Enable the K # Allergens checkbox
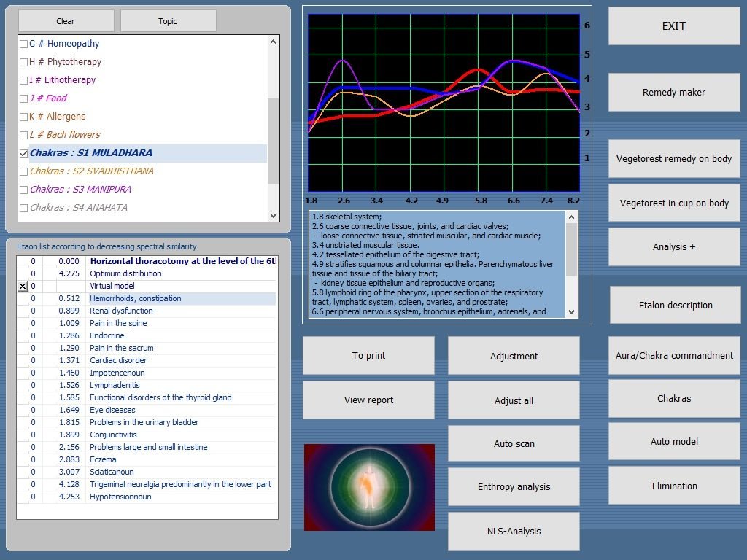Screen dimensions: 747x560 pos(23,117)
